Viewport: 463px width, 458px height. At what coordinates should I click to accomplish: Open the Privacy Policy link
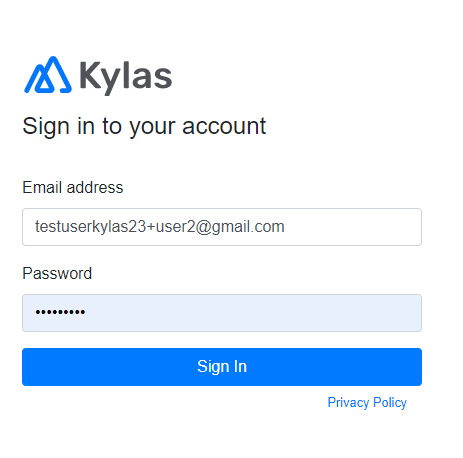[367, 403]
